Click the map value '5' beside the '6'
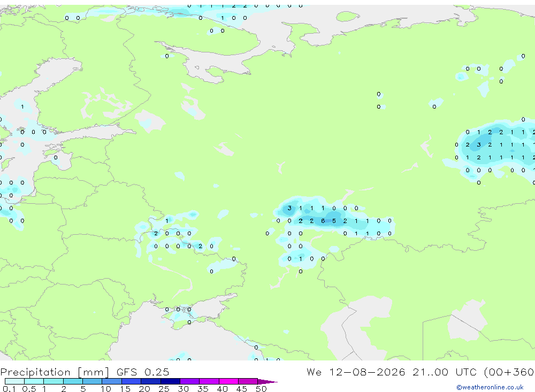This screenshot has height=392, width=535. click(x=334, y=221)
